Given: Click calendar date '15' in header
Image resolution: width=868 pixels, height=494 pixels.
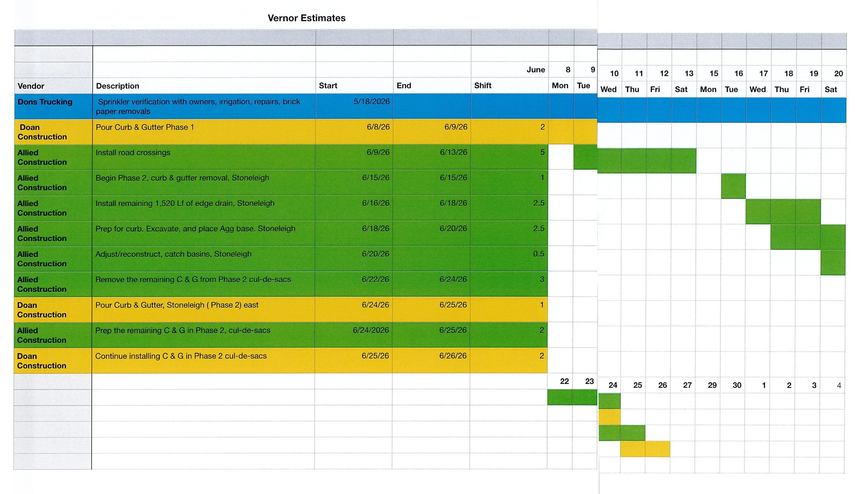Looking at the screenshot, I should coord(714,74).
